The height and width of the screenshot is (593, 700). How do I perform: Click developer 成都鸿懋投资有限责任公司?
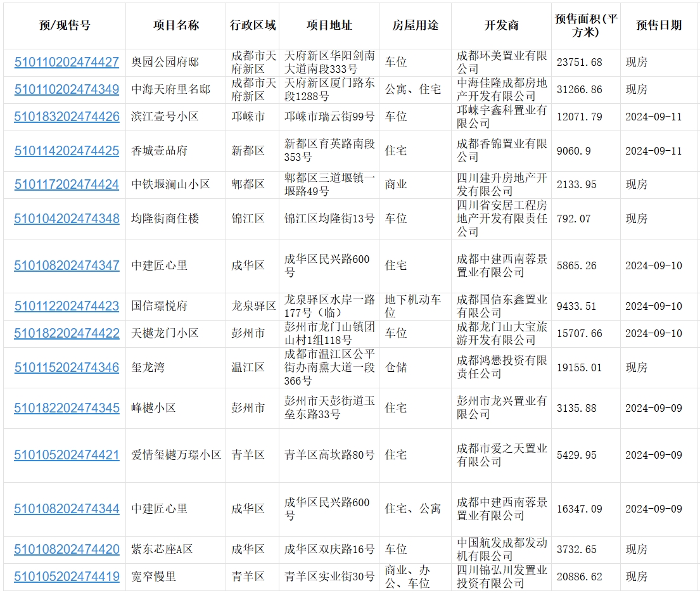pyautogui.click(x=502, y=367)
